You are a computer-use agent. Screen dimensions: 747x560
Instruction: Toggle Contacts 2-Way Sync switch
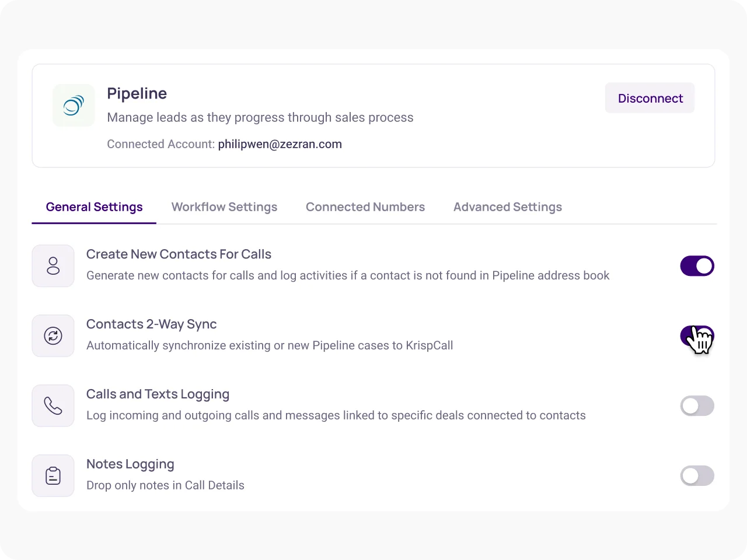pyautogui.click(x=697, y=336)
